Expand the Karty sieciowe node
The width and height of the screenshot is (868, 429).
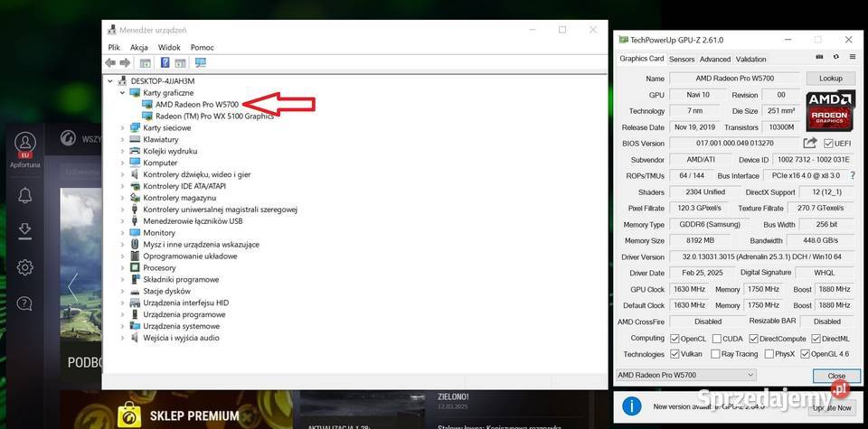coord(122,127)
